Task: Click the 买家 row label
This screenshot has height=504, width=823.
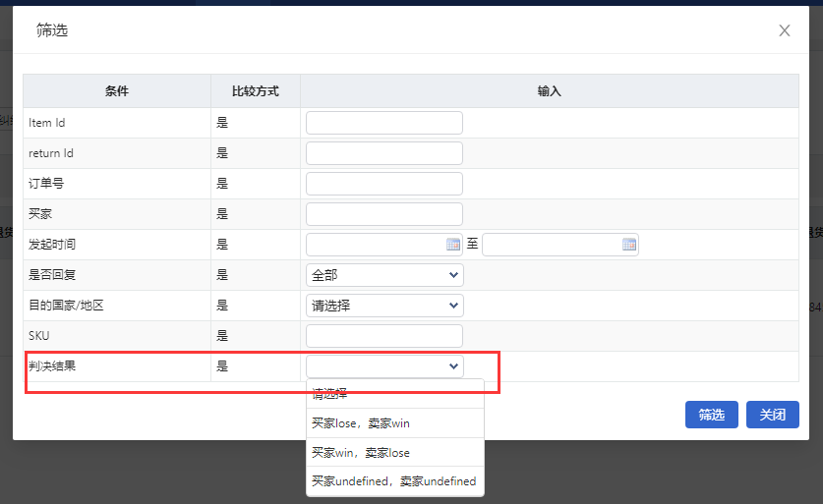Action: [x=40, y=214]
